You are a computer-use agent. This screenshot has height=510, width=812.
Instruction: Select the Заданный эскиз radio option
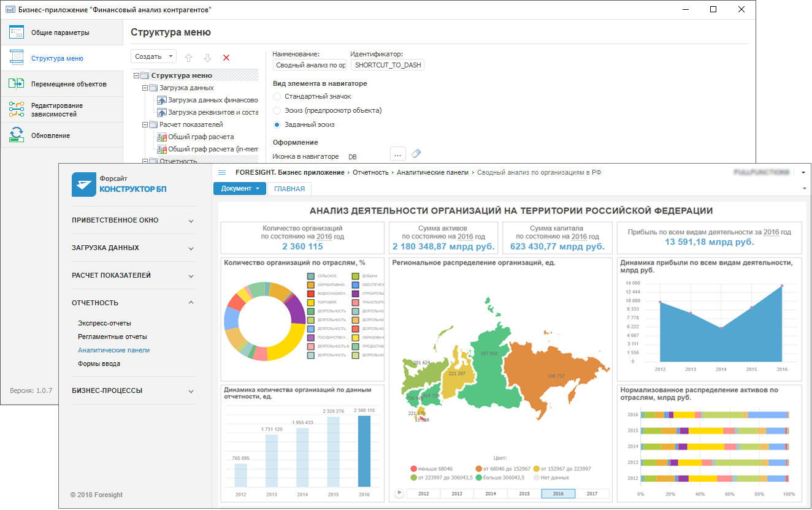coord(277,125)
